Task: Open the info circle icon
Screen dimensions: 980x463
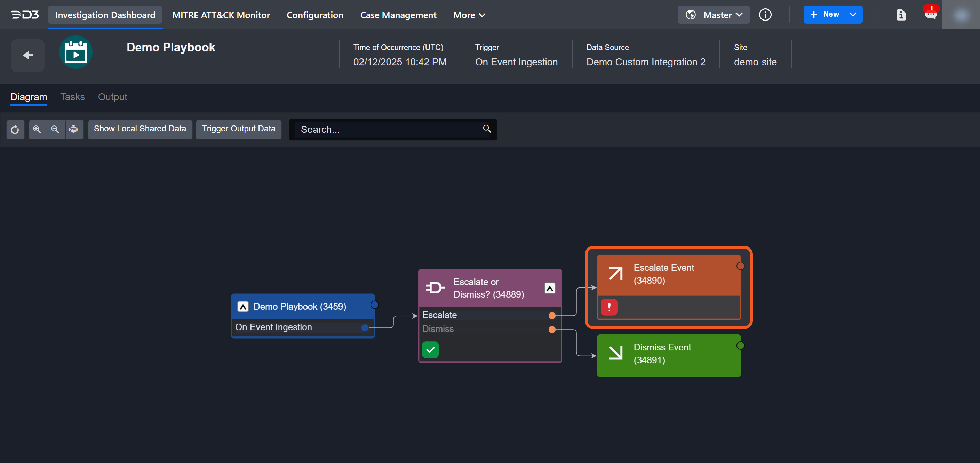Action: pyautogui.click(x=765, y=15)
